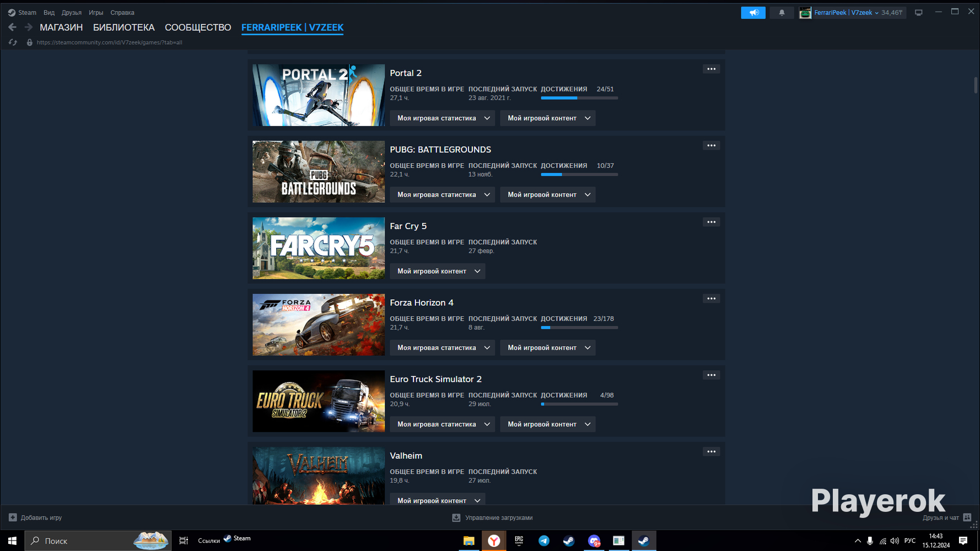This screenshot has height=551, width=980.
Task: Go back using the back arrow
Action: point(12,27)
